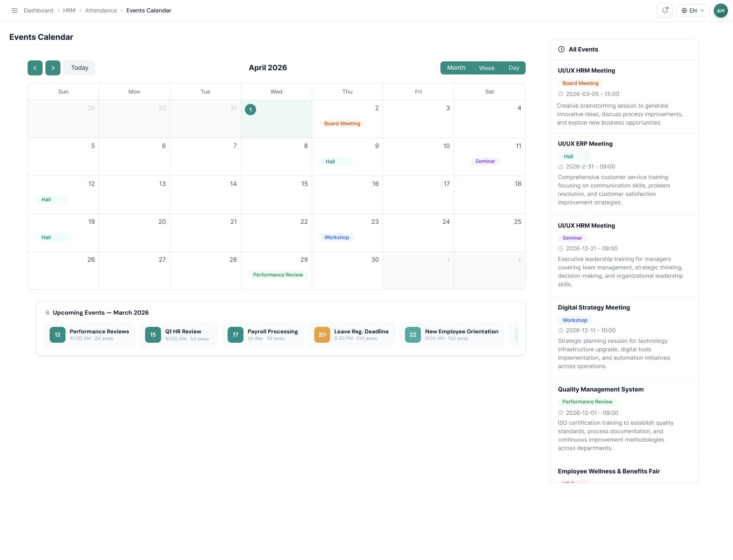The width and height of the screenshot is (733, 560).
Task: Open the notifications bell
Action: coord(665,10)
